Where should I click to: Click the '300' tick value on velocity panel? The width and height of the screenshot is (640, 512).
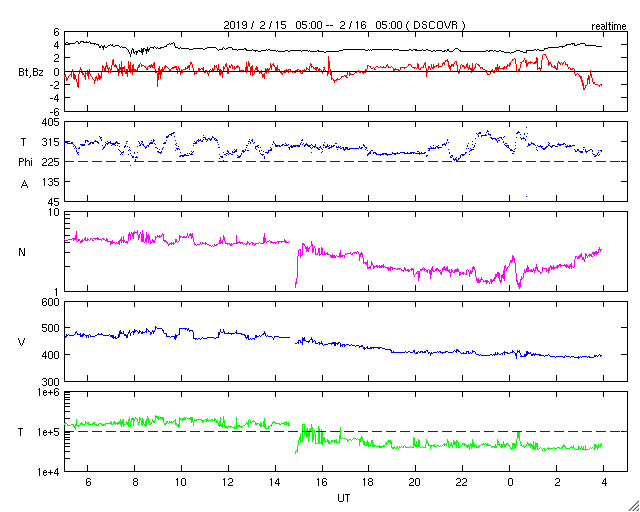coord(51,382)
